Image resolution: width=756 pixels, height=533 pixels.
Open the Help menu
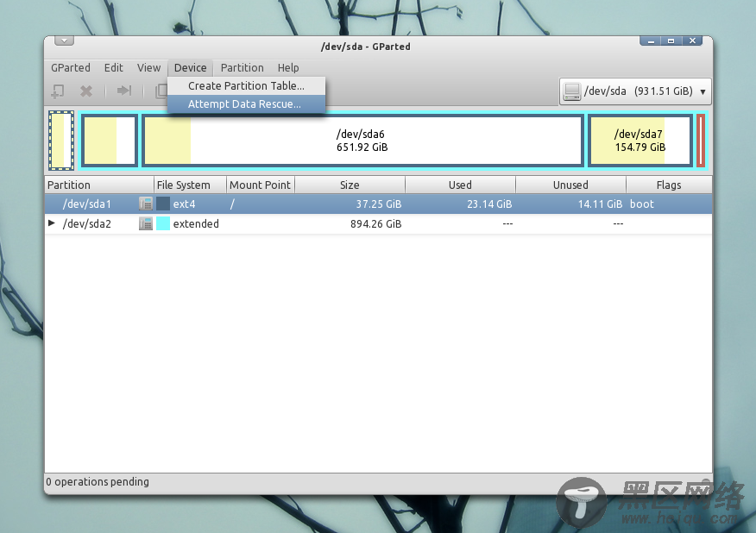click(288, 68)
